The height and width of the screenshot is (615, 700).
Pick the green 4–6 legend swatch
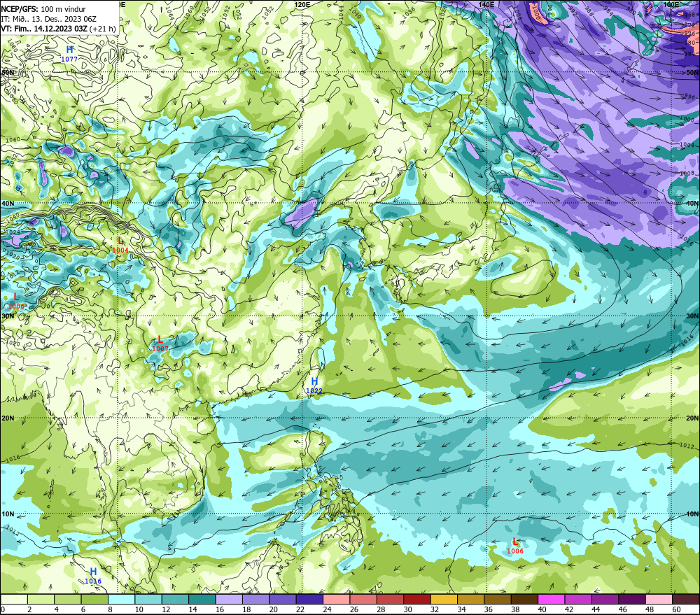(x=68, y=599)
